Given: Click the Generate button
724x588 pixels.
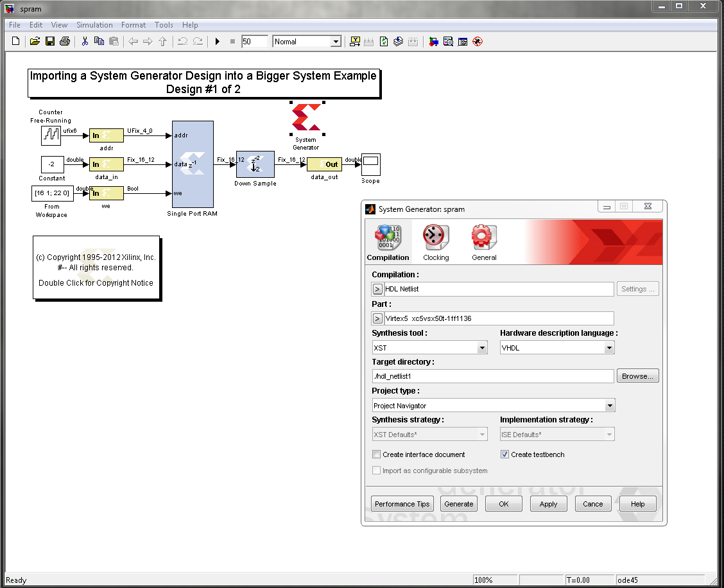Looking at the screenshot, I should (459, 504).
